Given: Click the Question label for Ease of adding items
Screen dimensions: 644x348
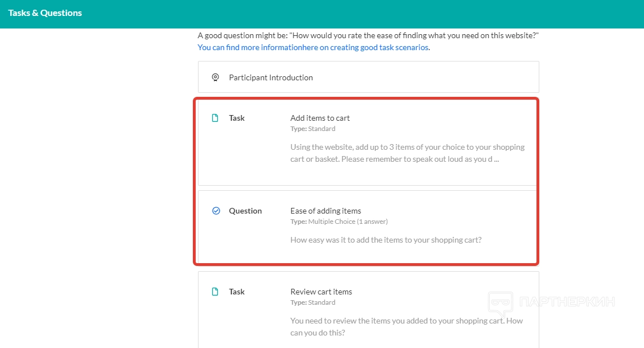Looking at the screenshot, I should click(245, 211).
